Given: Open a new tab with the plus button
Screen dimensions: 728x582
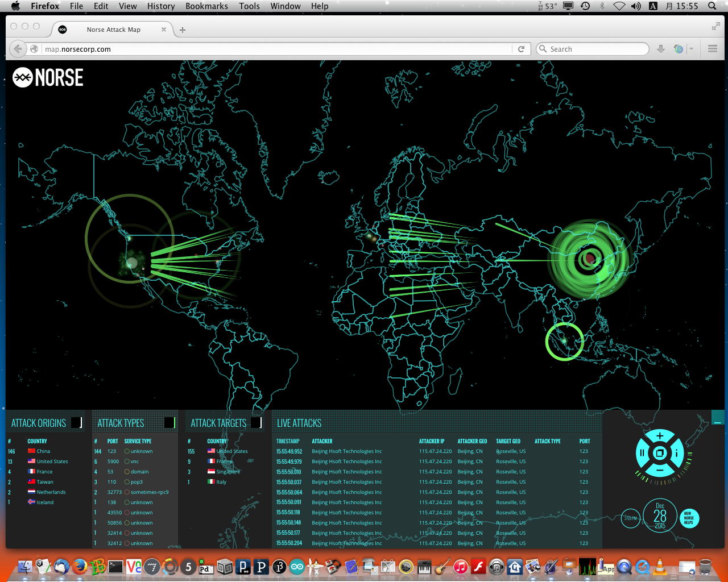Looking at the screenshot, I should click(x=183, y=30).
